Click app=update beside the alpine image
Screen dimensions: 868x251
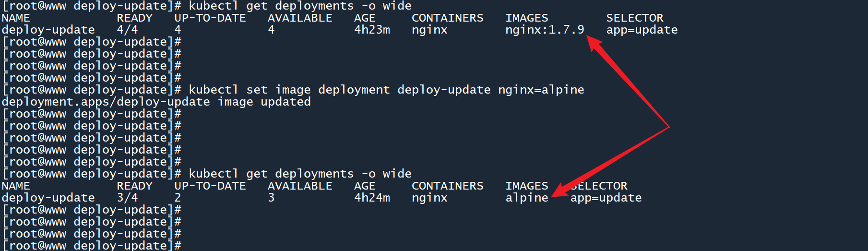pos(606,198)
